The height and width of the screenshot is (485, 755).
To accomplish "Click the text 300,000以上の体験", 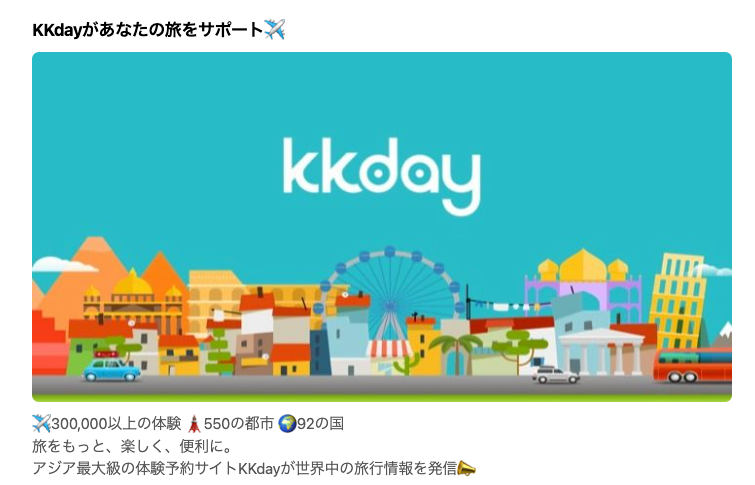I will [x=116, y=424].
